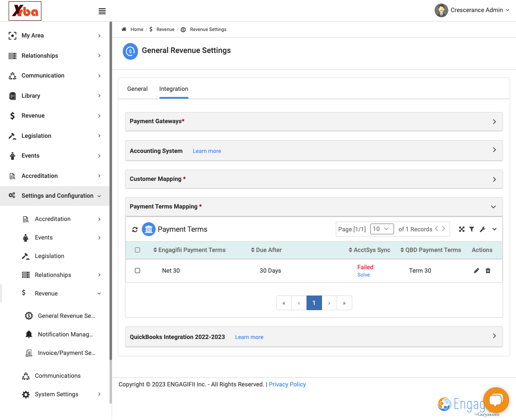Open the Privacy Policy link

point(287,385)
